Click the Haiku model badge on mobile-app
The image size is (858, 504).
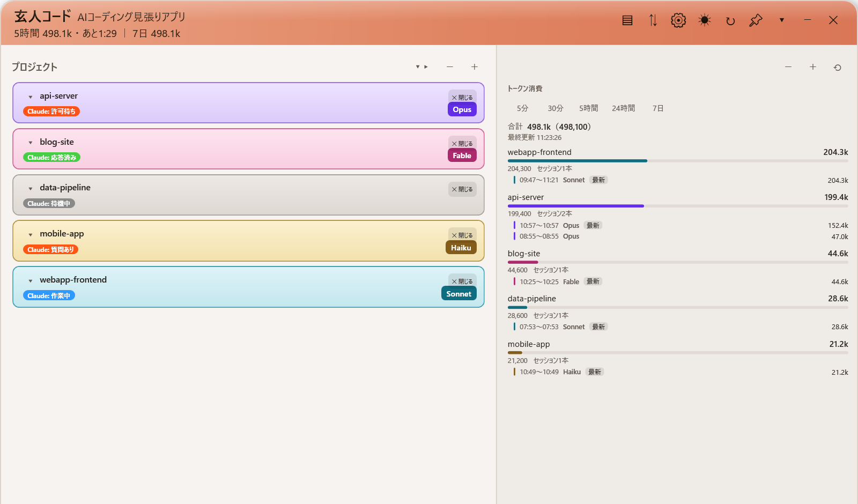pyautogui.click(x=461, y=248)
